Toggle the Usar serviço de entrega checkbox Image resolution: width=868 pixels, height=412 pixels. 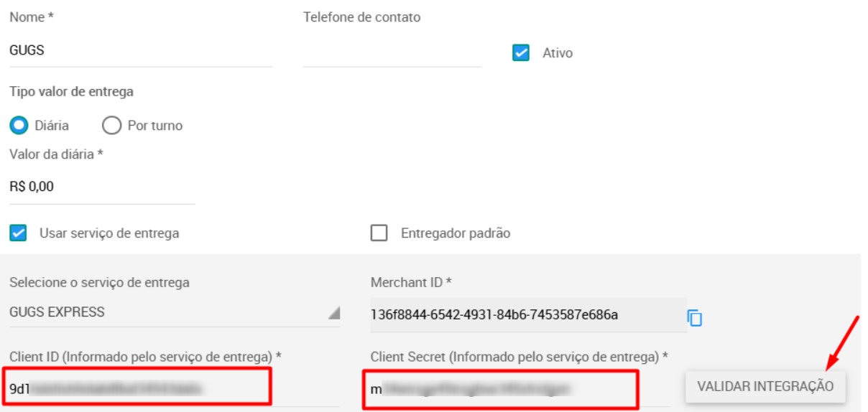[x=18, y=233]
